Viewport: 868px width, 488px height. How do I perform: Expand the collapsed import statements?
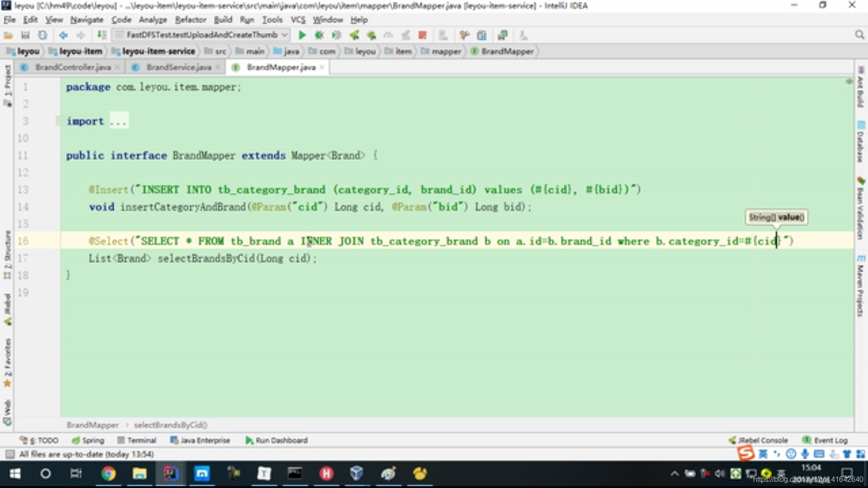point(118,121)
